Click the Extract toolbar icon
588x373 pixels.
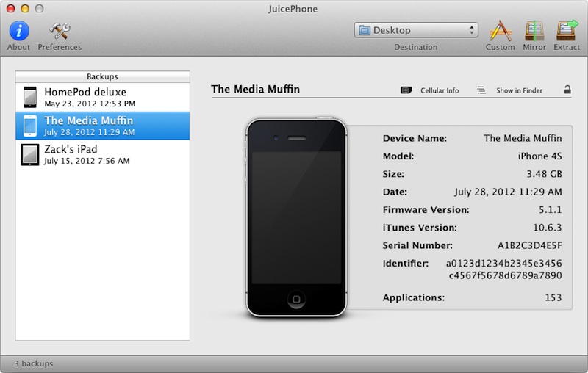567,31
